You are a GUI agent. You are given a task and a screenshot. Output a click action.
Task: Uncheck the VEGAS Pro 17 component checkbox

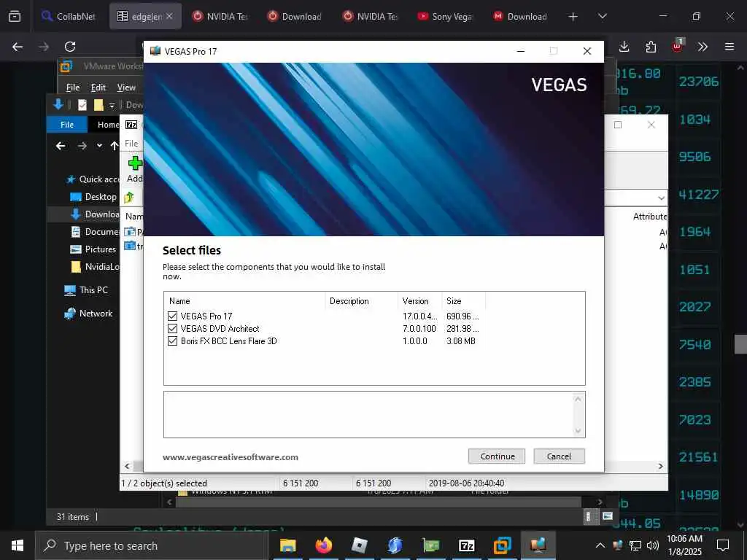click(x=172, y=316)
